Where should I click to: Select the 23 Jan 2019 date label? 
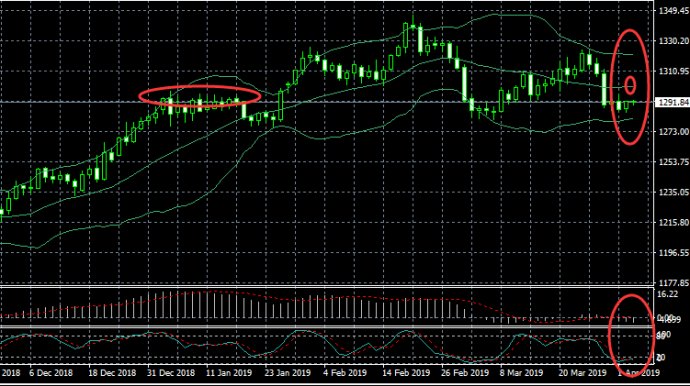coord(287,373)
